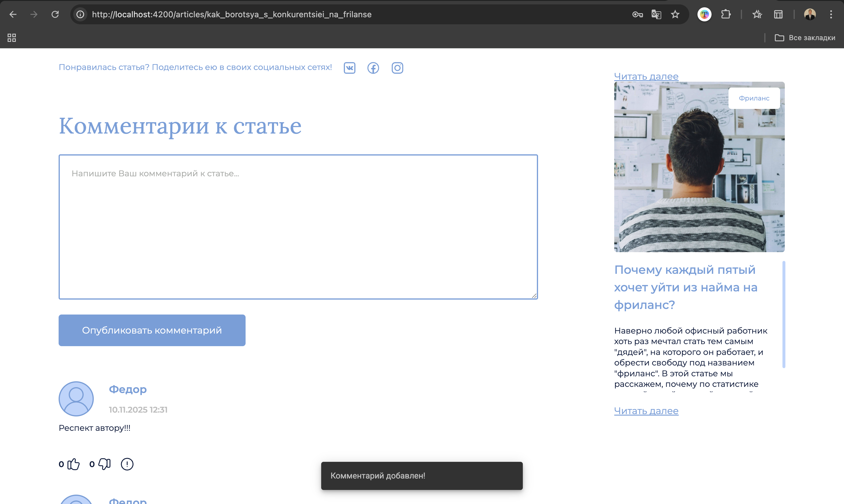Click the comment text Респект автору!!!
The height and width of the screenshot is (504, 844).
click(x=94, y=428)
